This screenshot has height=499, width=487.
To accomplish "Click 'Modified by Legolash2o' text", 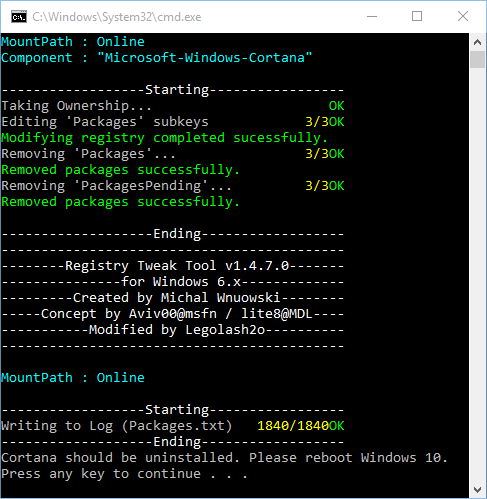I will coord(177,330).
